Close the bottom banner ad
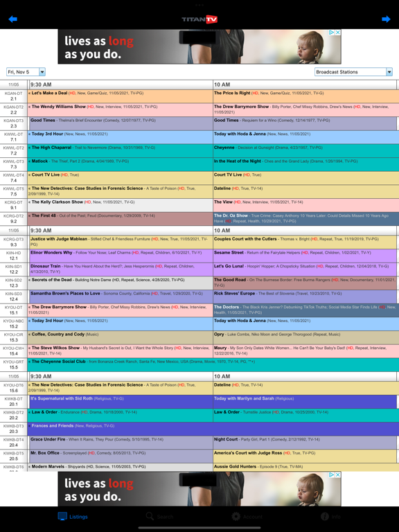The width and height of the screenshot is (399, 532). point(338,475)
